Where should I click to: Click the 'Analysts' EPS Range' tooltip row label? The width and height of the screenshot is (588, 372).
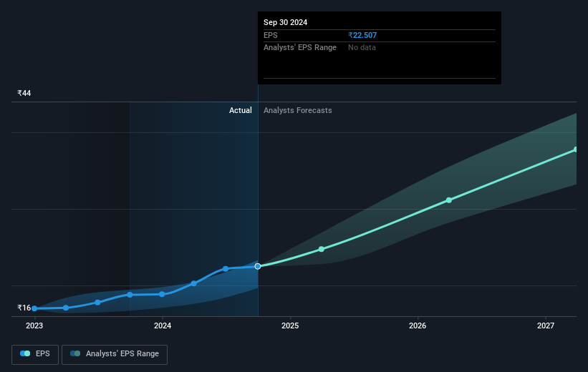pyautogui.click(x=300, y=48)
